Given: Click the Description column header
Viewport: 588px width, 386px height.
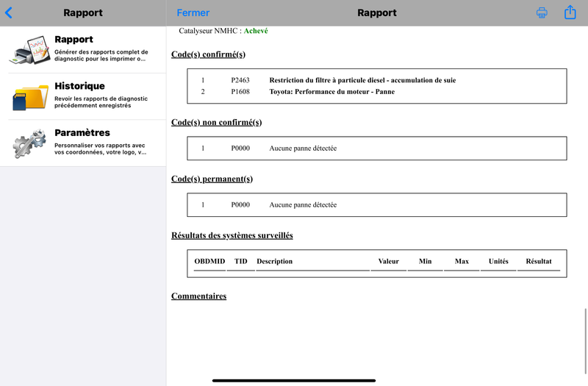Looking at the screenshot, I should 274,262.
